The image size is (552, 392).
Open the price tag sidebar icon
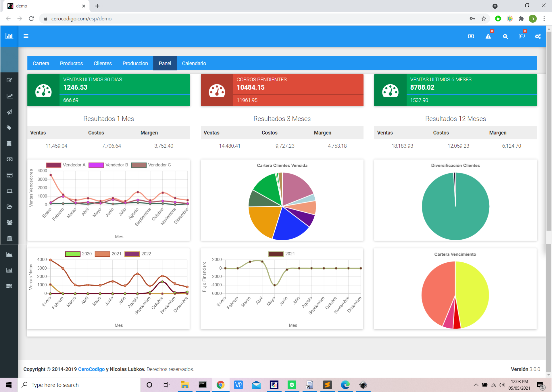[x=9, y=128]
